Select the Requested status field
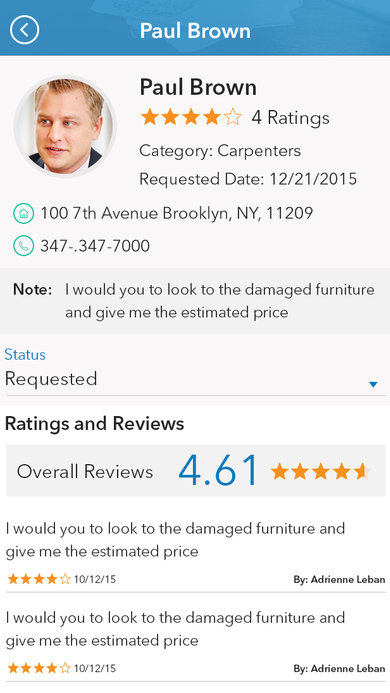The height and width of the screenshot is (693, 390). 195,379
